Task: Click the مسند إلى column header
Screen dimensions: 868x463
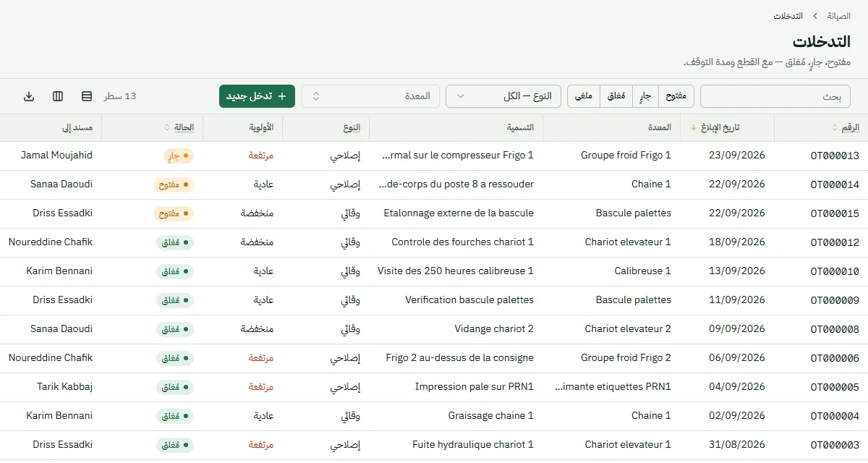Action: point(77,128)
